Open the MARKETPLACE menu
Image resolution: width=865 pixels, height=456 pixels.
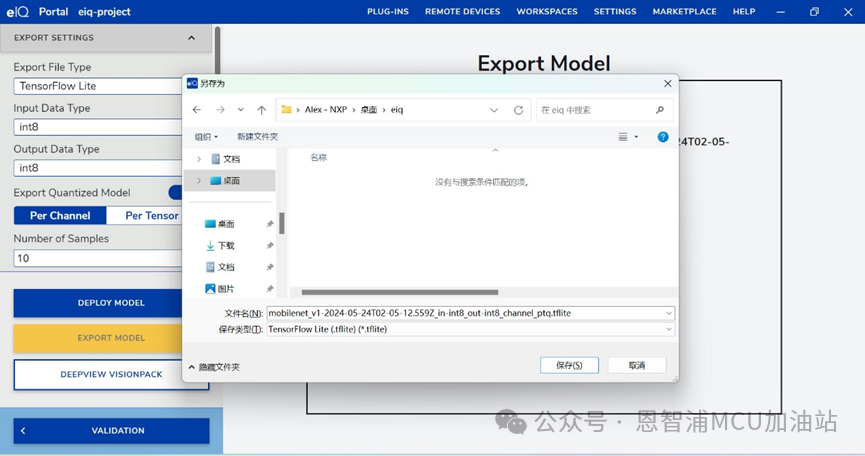click(685, 12)
